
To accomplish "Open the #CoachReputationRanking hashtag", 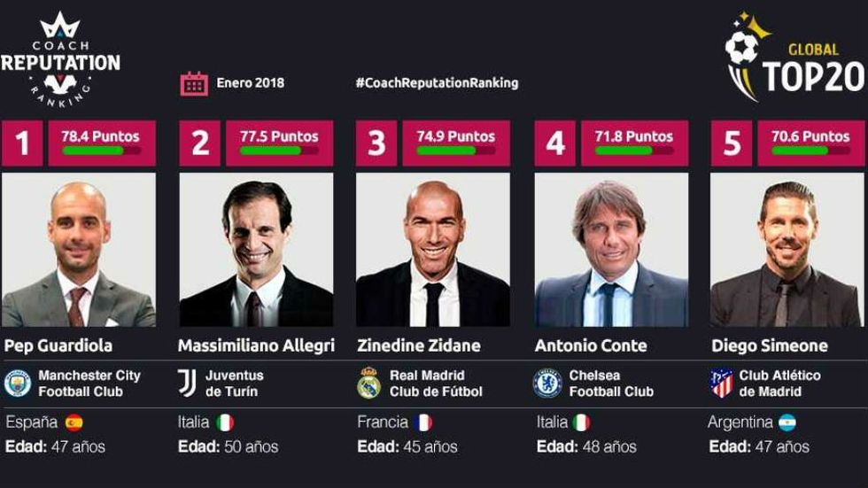I will [437, 83].
